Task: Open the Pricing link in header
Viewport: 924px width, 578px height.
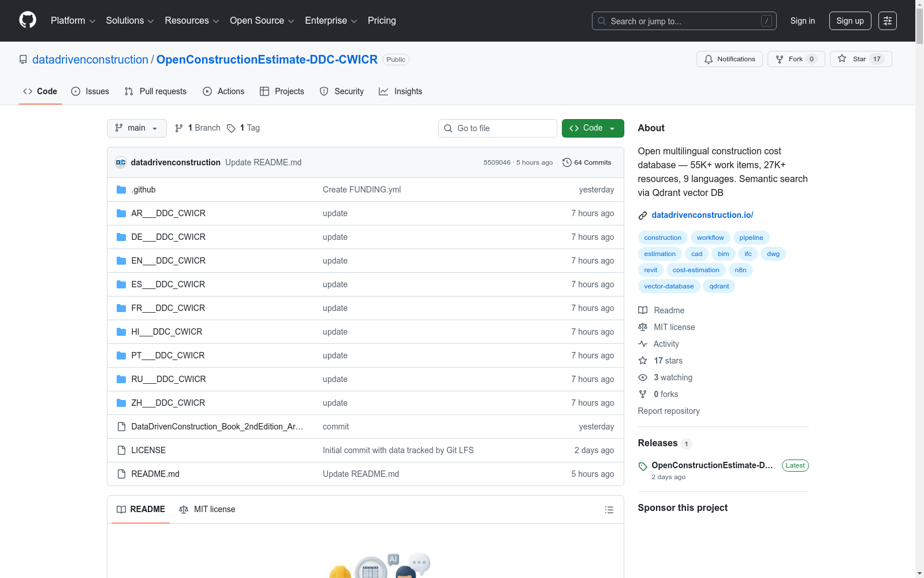Action: point(382,21)
